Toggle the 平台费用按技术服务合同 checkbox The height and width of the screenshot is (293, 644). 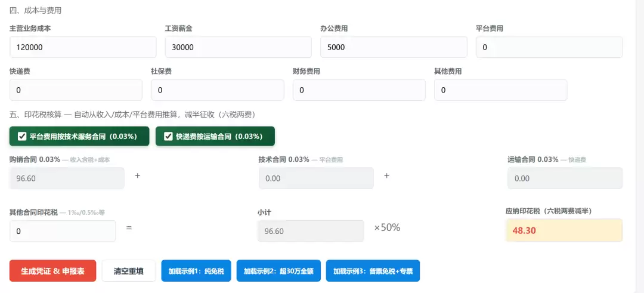tap(22, 137)
